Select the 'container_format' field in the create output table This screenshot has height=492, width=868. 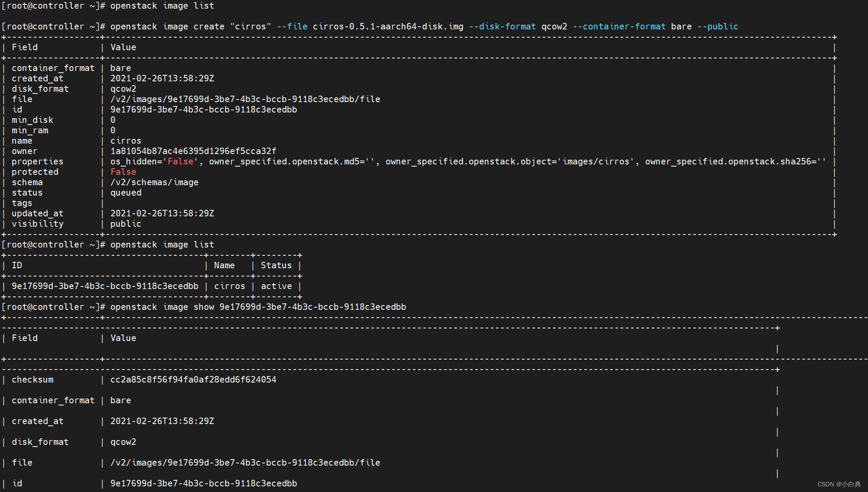click(x=53, y=68)
